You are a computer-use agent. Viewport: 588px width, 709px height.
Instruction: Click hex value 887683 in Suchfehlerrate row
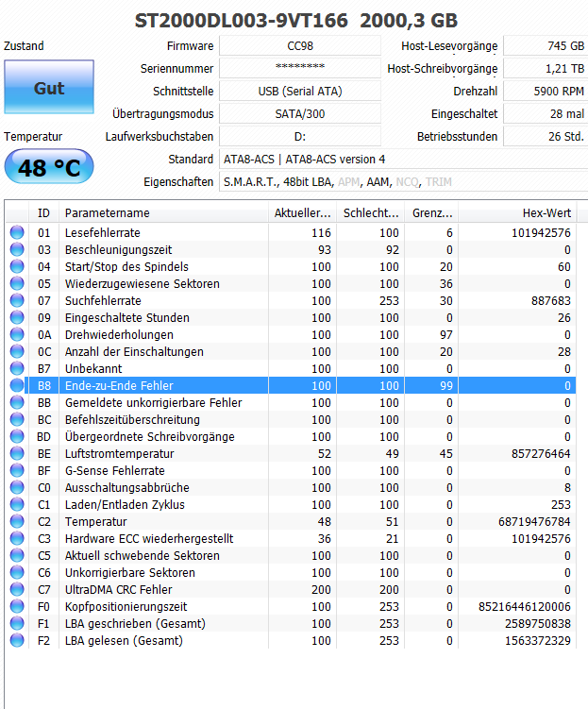pyautogui.click(x=551, y=300)
